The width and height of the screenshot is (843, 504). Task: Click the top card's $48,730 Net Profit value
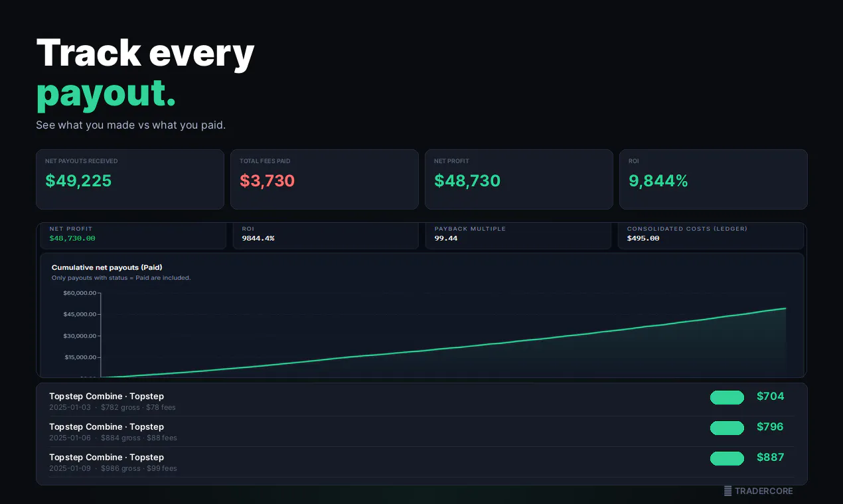pos(467,180)
